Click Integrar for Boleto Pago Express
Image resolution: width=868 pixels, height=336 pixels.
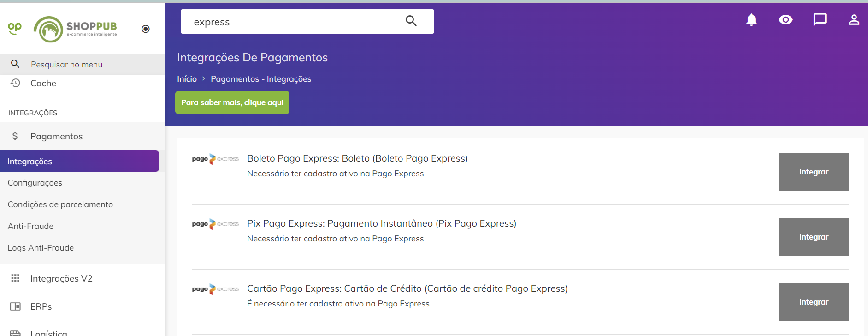click(814, 172)
